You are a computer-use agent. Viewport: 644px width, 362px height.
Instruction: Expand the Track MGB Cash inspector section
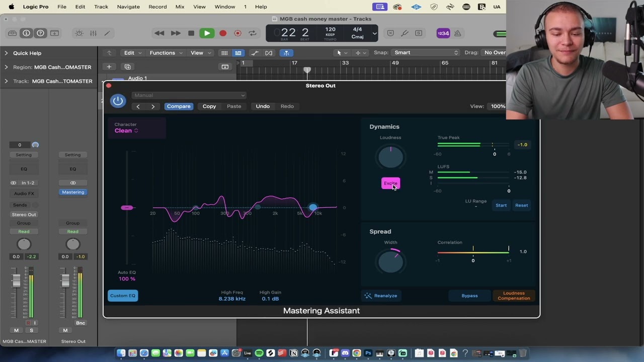click(6, 81)
